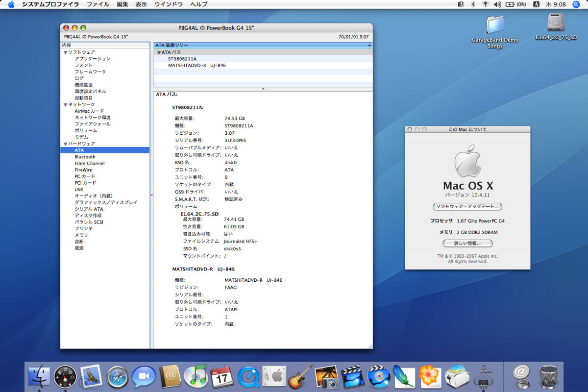Open System Preferences in the Dock
The height and width of the screenshot is (392, 588).
point(274,376)
